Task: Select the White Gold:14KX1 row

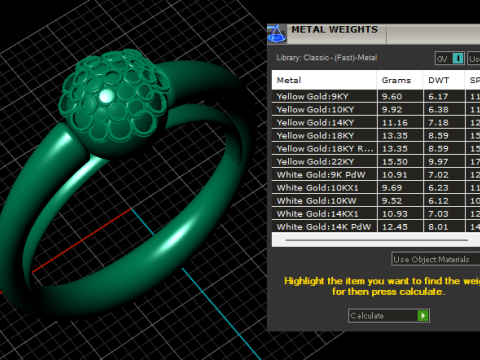Action: pos(376,213)
